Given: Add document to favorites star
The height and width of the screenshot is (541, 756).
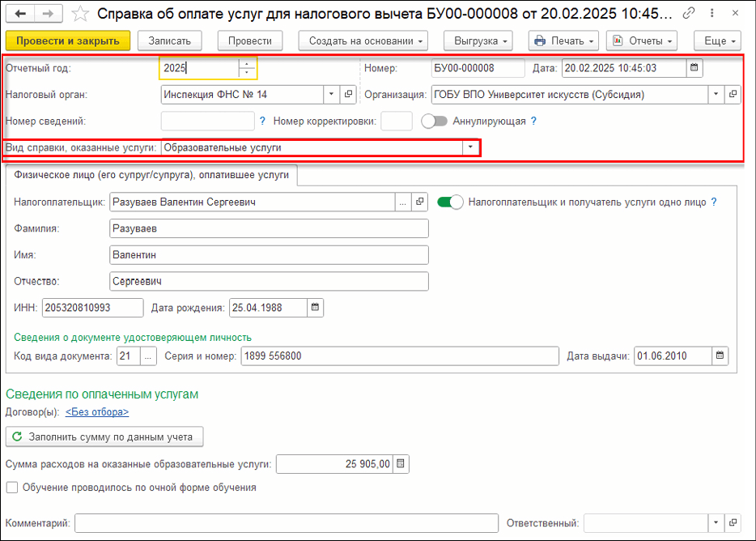Looking at the screenshot, I should (x=80, y=14).
